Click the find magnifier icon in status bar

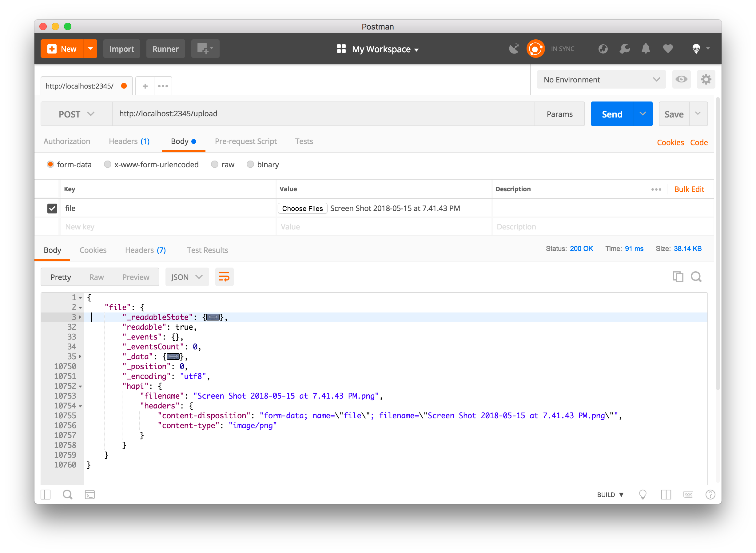pyautogui.click(x=68, y=495)
